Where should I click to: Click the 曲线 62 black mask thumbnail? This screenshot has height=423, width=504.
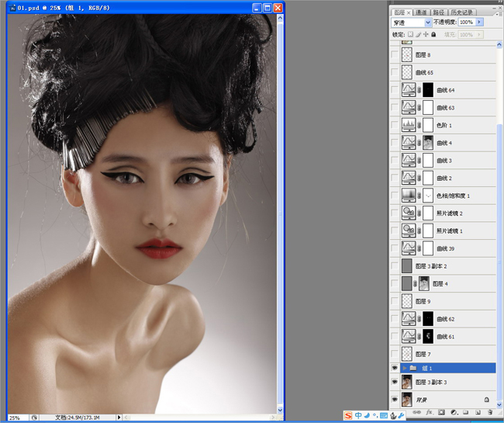coord(428,319)
